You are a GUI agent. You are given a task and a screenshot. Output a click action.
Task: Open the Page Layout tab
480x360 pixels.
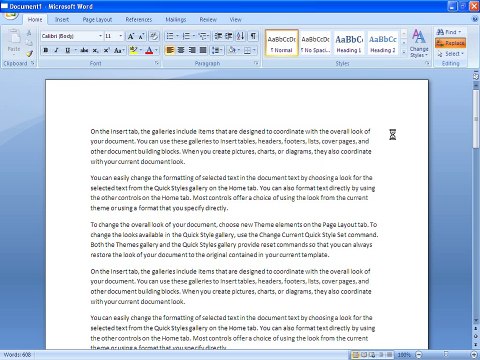tap(97, 20)
